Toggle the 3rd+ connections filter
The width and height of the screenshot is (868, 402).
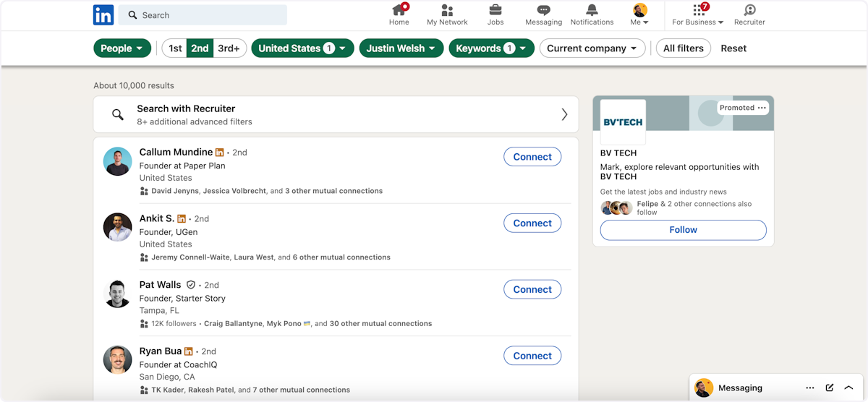pos(229,48)
